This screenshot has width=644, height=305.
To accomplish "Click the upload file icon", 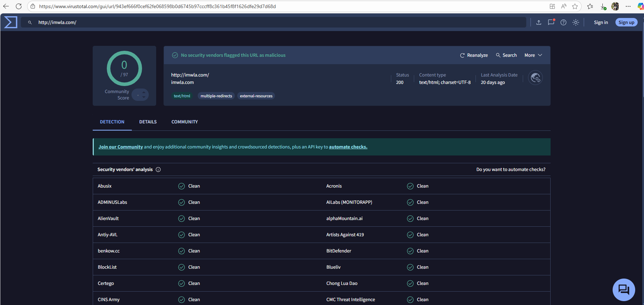I will [539, 23].
